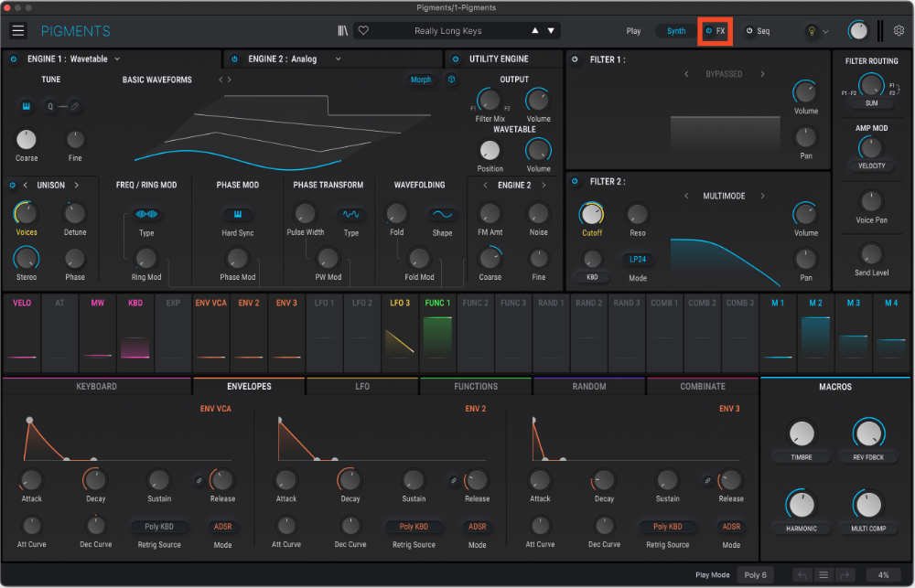Viewport: 915px width, 588px height.
Task: Click the KBD button under Filter 2 Cutoff
Action: pyautogui.click(x=592, y=277)
